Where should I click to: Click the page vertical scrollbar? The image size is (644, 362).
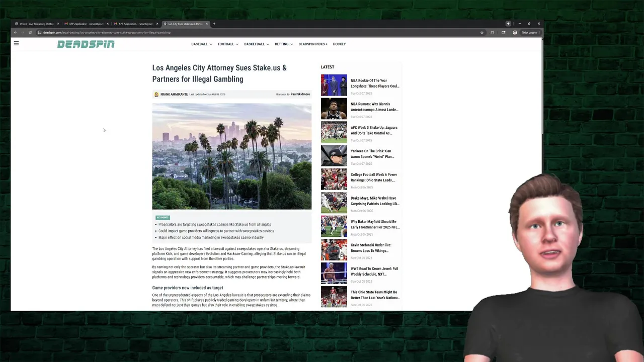[x=542, y=85]
